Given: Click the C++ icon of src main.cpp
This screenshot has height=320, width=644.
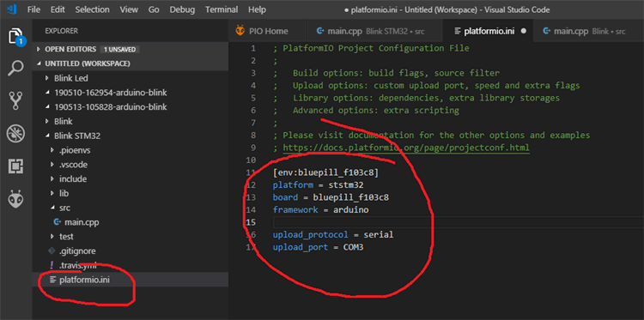Looking at the screenshot, I should coord(58,222).
